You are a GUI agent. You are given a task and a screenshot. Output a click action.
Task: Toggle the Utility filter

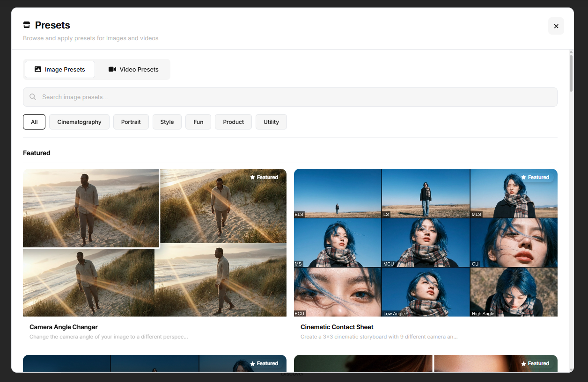coord(271,122)
